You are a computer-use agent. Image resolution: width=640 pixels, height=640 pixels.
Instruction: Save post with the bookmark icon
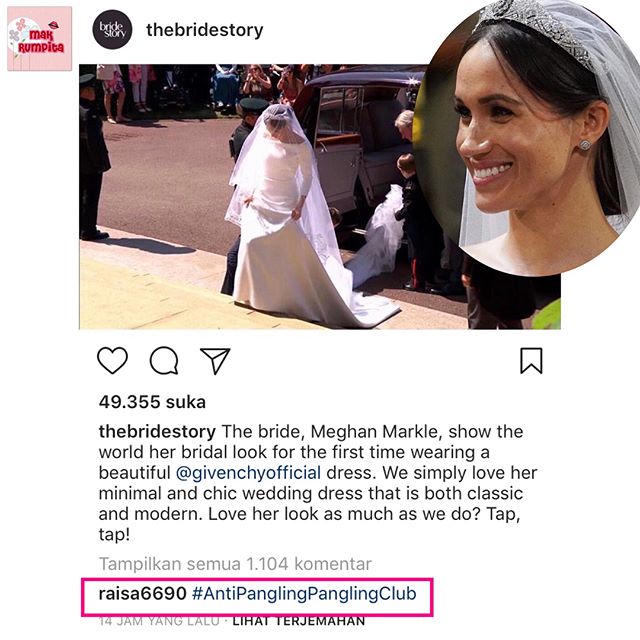pos(531,360)
